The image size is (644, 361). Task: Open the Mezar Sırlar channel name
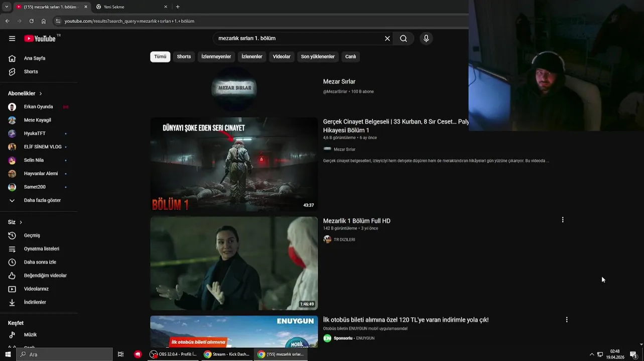[339, 82]
